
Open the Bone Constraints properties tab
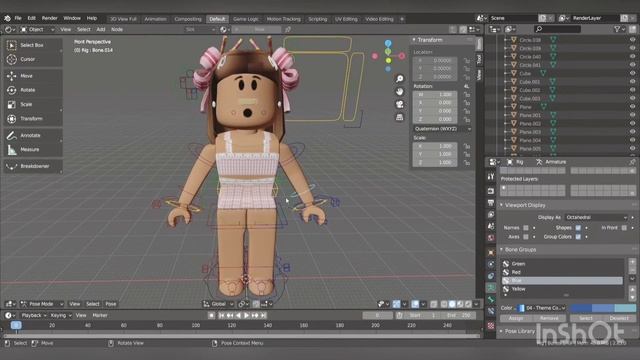click(x=491, y=311)
